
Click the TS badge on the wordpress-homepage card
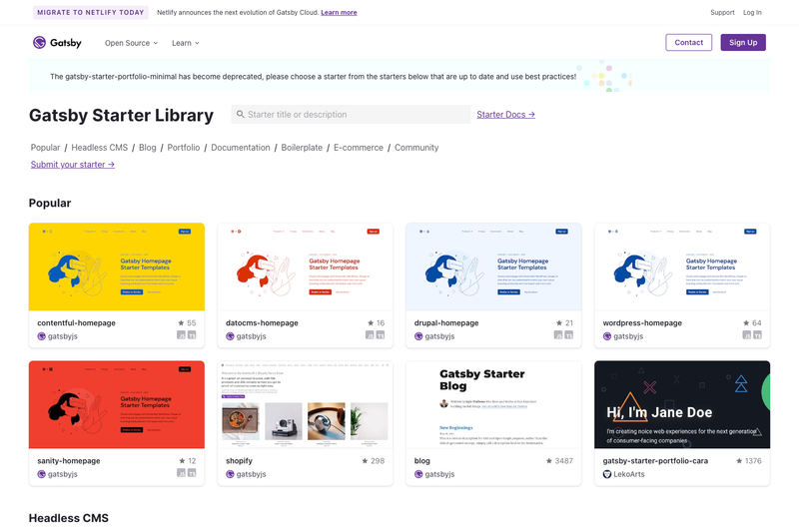coord(757,335)
